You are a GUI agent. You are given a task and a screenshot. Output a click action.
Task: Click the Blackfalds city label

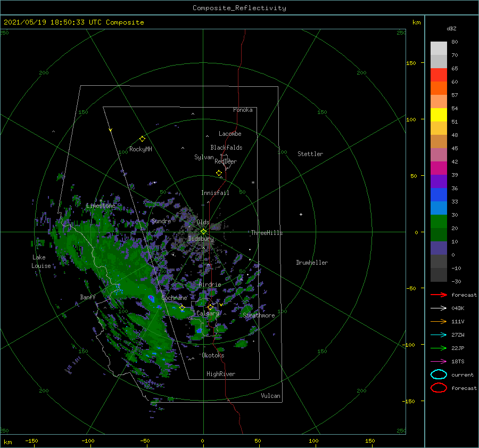coord(226,148)
